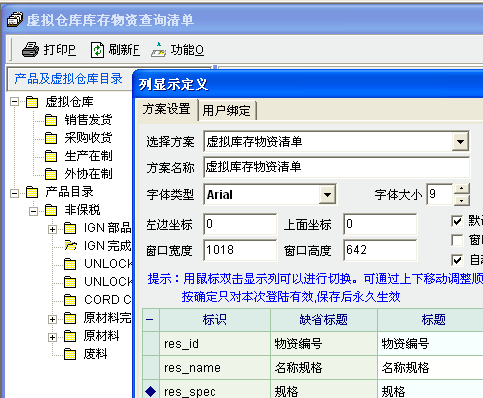Toggle the unchecked checkbox beside 窗口高度

(457, 240)
